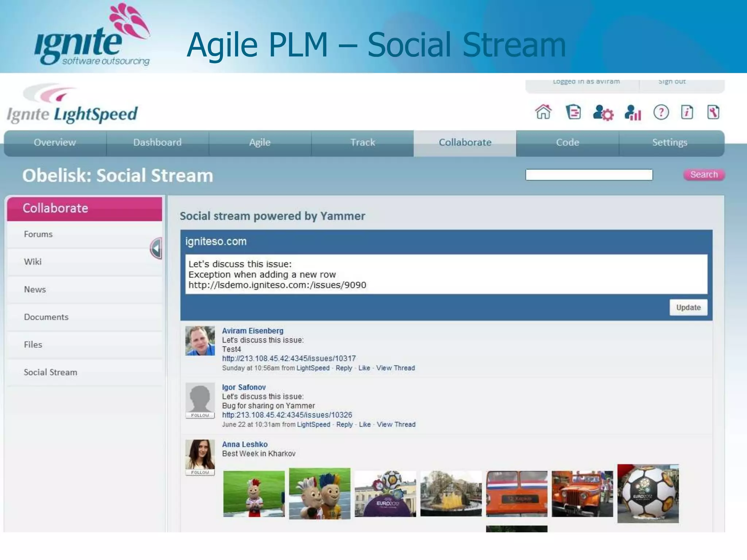The image size is (747, 560).
Task: Open the single mascot on grass photo
Action: click(254, 494)
